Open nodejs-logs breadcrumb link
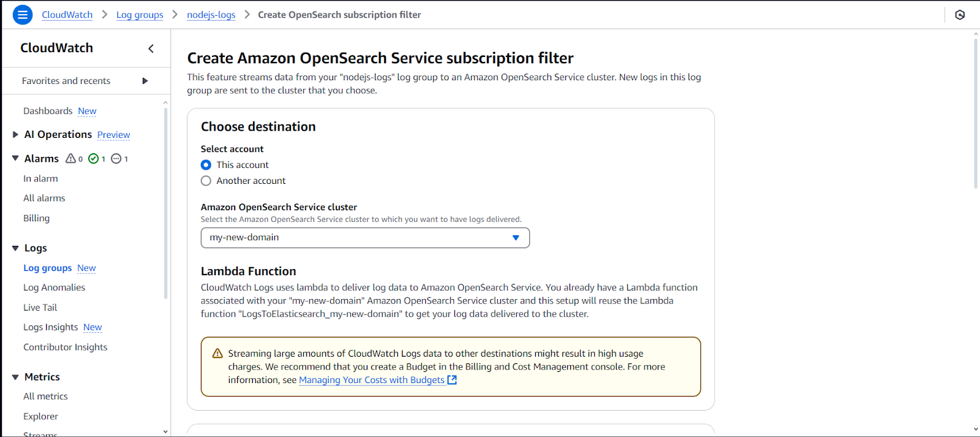 (211, 15)
